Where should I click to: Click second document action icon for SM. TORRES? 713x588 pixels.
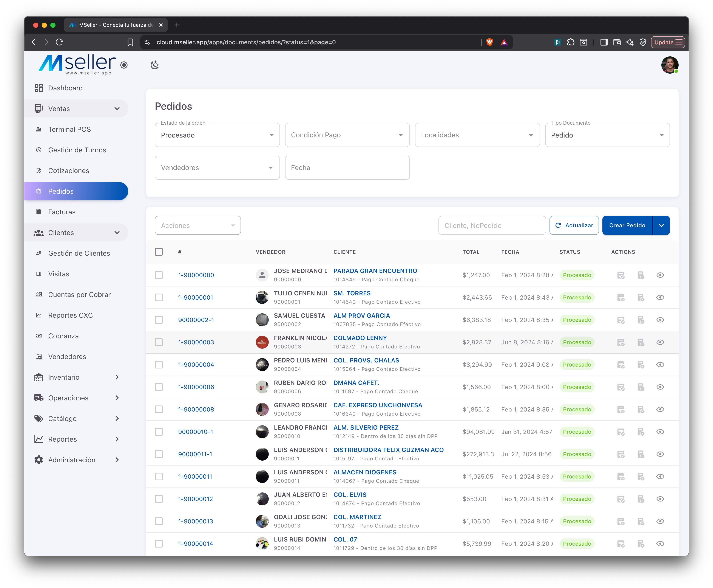640,297
